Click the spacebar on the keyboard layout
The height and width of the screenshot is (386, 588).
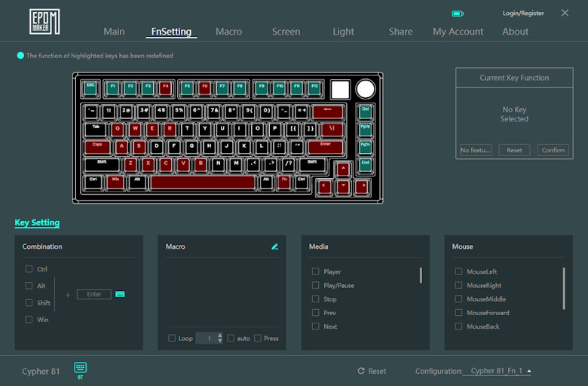tap(203, 182)
